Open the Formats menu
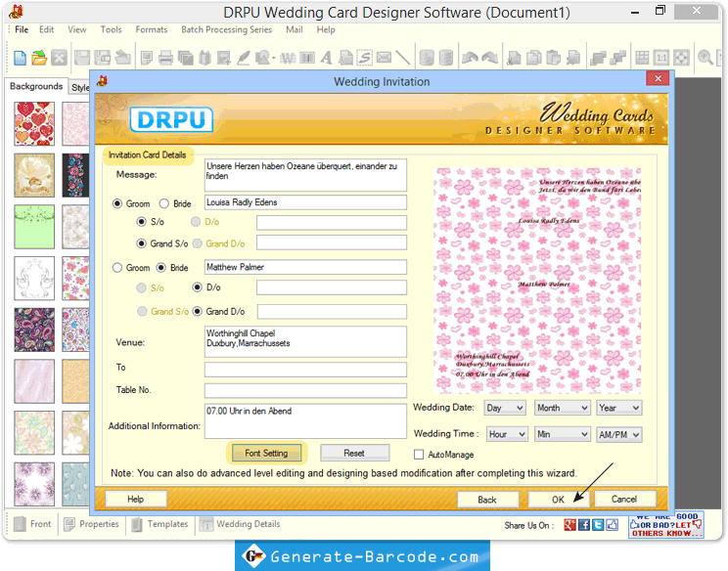This screenshot has width=728, height=571. tap(152, 29)
